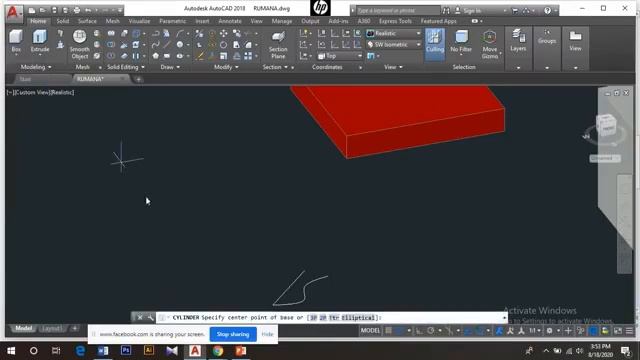Click the Smooth Object mesh tool

point(80,44)
